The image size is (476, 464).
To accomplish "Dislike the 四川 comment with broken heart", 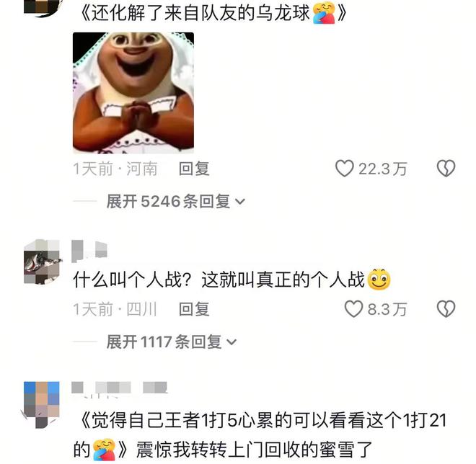I will [446, 309].
